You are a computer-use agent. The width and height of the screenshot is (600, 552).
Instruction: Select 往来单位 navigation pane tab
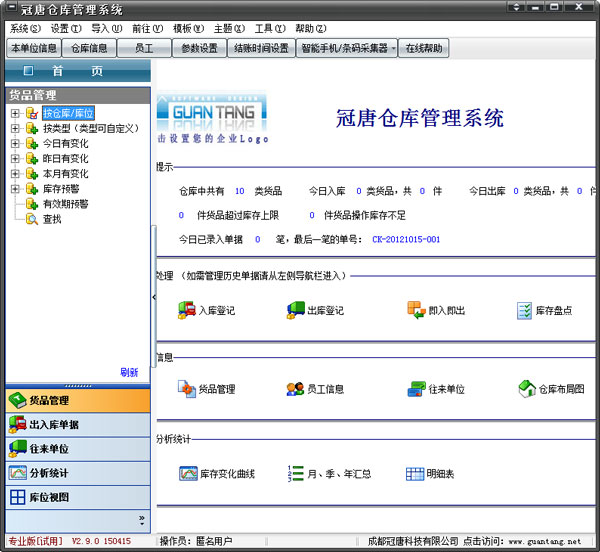pos(78,449)
